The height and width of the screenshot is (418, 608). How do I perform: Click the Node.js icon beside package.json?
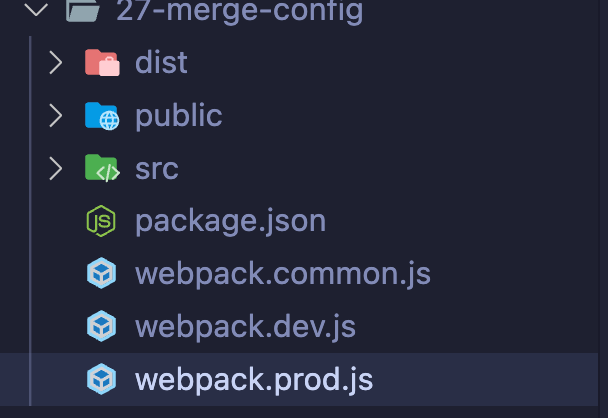[101, 221]
